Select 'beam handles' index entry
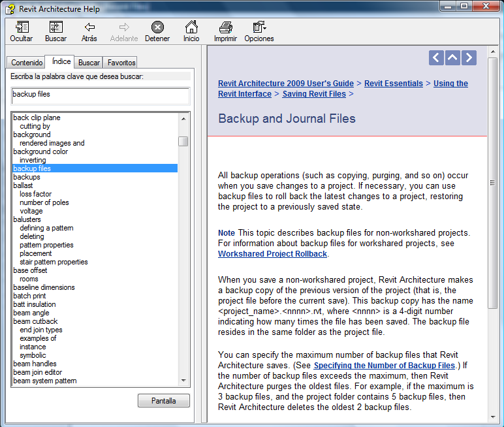Screen dimensions: 504x427 pyautogui.click(x=35, y=364)
